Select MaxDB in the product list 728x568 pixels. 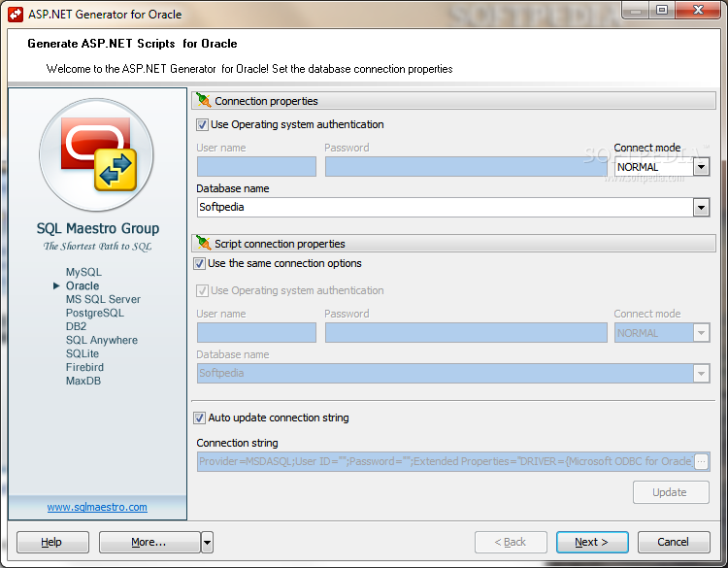click(x=83, y=381)
